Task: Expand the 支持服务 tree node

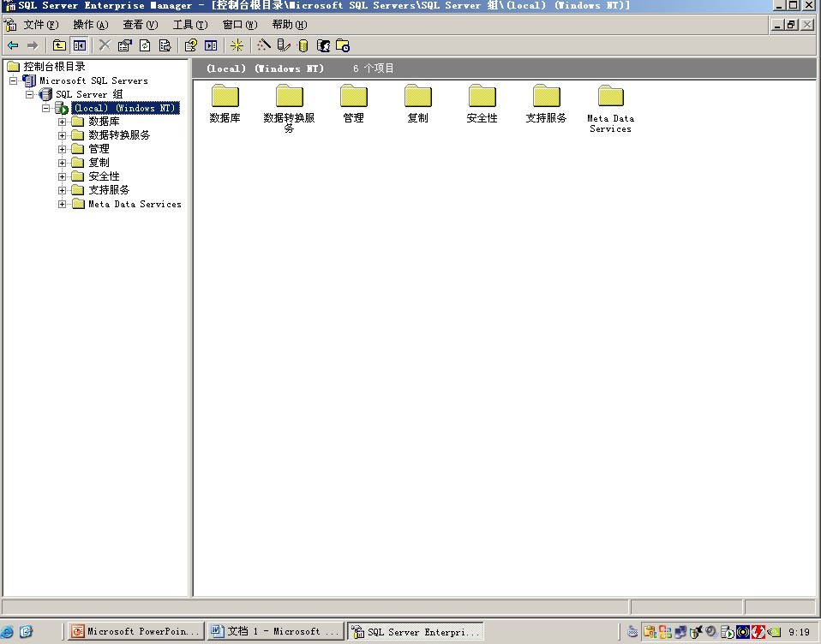Action: 63,190
